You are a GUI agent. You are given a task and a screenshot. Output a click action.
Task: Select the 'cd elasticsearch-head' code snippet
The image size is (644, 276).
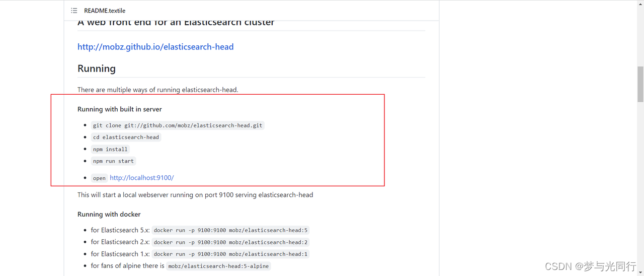point(126,137)
